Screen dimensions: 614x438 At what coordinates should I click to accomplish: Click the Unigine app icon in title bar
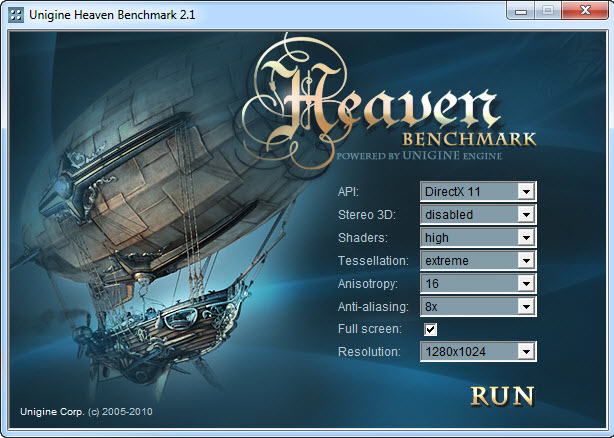pyautogui.click(x=16, y=15)
